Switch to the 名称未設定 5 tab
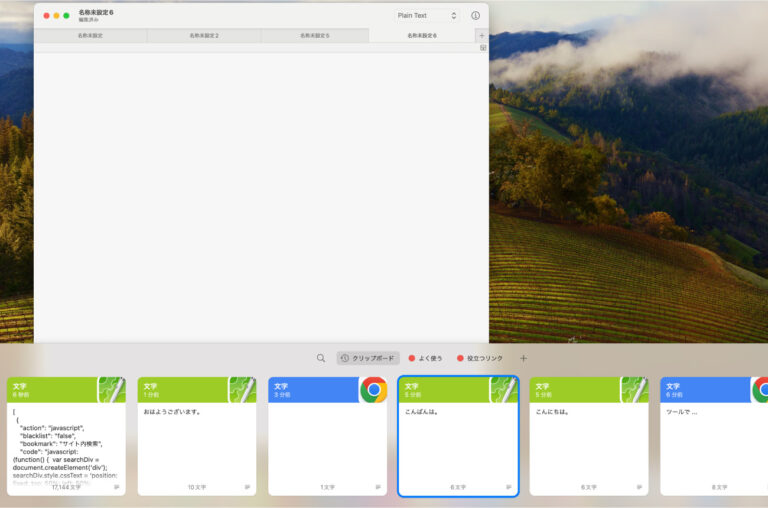The height and width of the screenshot is (508, 768). pos(314,35)
